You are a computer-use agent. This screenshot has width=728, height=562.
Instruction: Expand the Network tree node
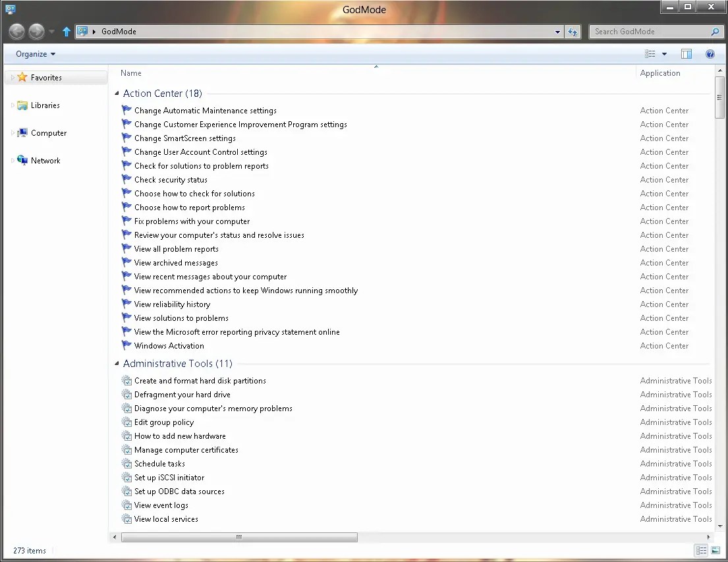click(13, 161)
